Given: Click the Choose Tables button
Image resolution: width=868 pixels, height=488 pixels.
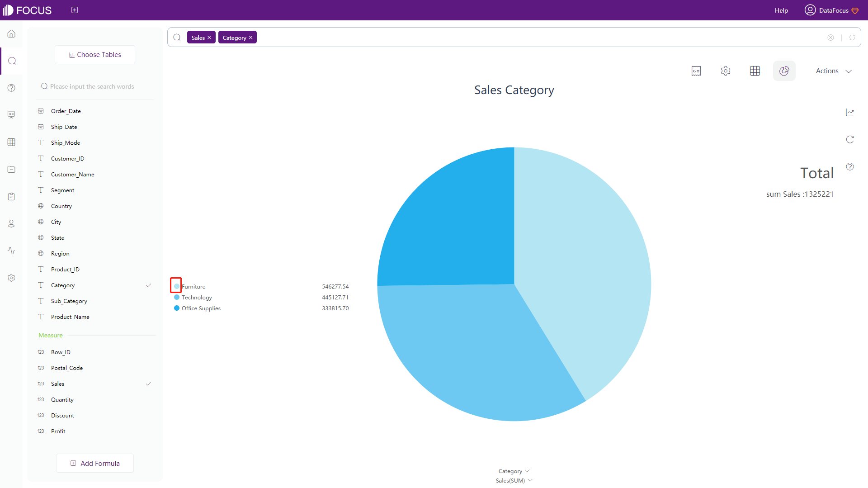Looking at the screenshot, I should point(95,55).
